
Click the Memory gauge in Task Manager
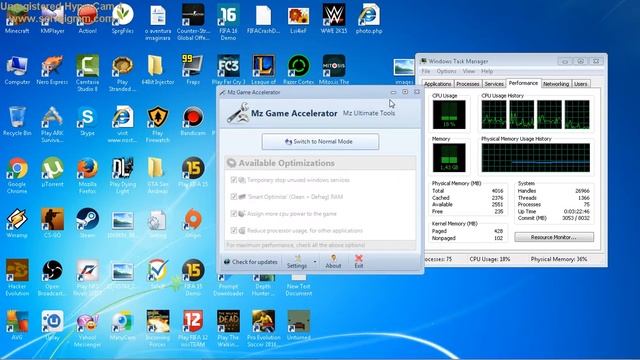point(449,158)
